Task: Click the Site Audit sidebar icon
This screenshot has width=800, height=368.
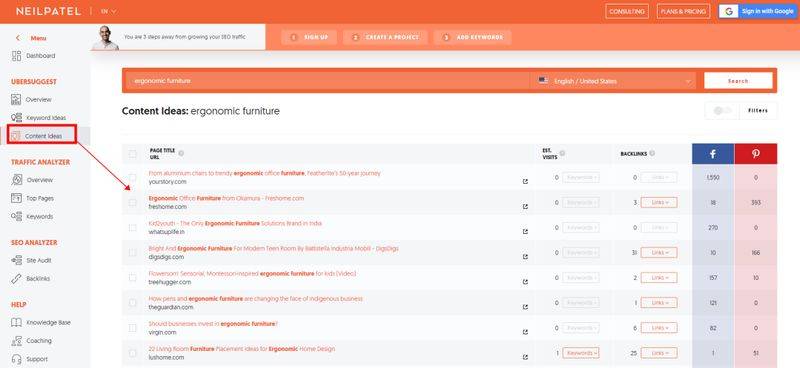Action: click(16, 260)
